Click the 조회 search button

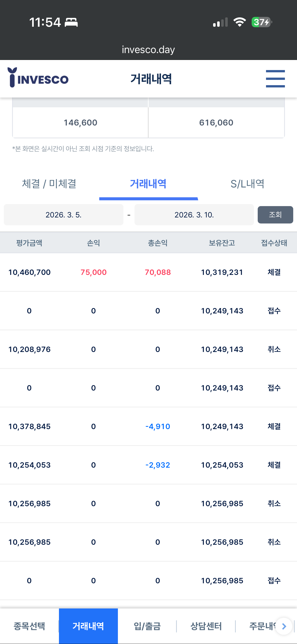tap(275, 215)
